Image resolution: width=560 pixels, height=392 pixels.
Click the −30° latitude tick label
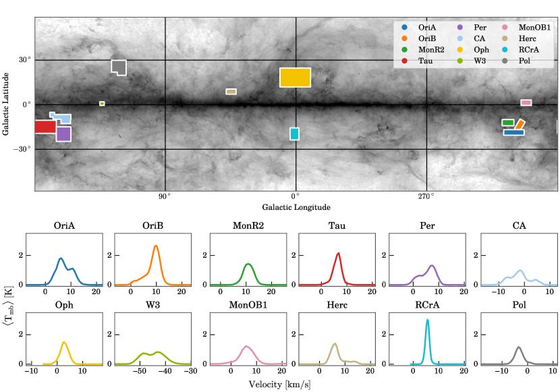(x=22, y=149)
